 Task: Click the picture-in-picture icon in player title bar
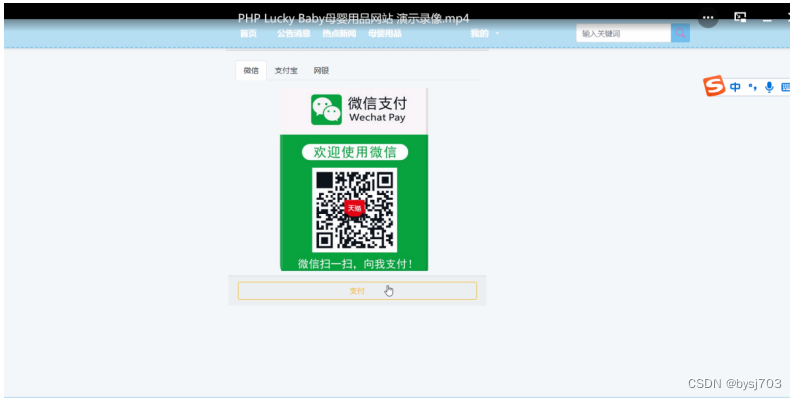pos(740,18)
